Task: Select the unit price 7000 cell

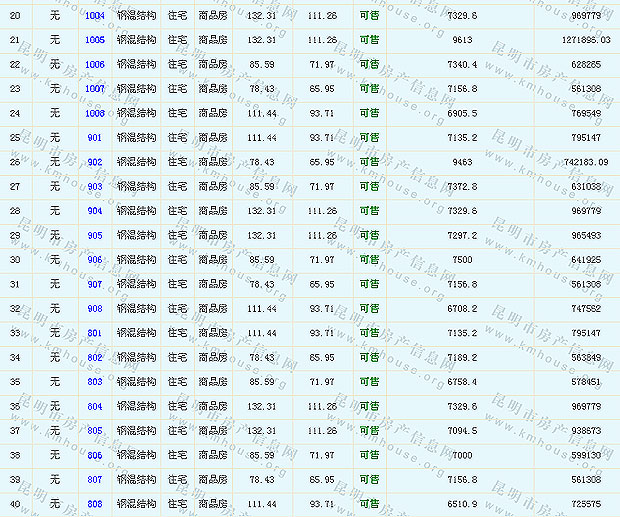Action: pyautogui.click(x=462, y=455)
